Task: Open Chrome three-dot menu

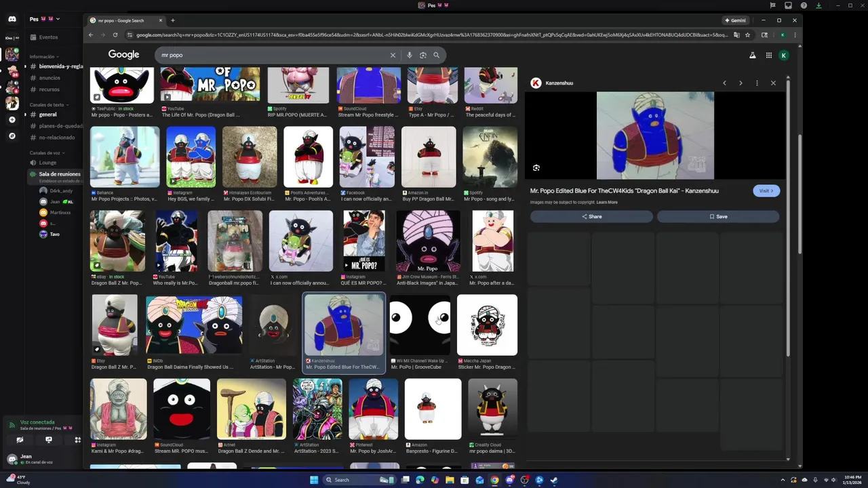Action: pyautogui.click(x=795, y=35)
